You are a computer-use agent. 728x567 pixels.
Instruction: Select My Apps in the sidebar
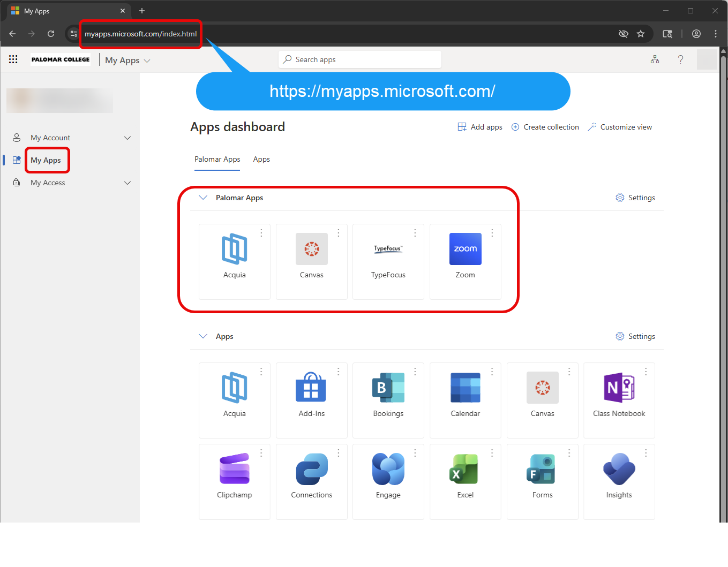[46, 160]
